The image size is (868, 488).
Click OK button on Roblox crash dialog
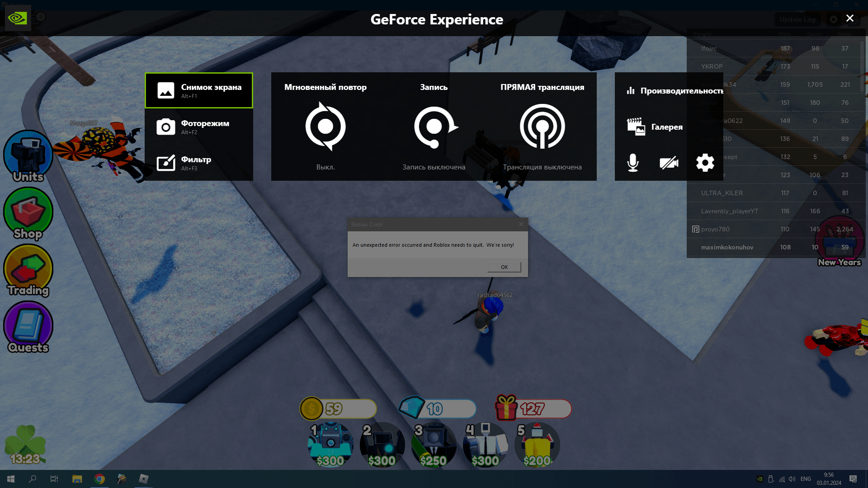[504, 266]
